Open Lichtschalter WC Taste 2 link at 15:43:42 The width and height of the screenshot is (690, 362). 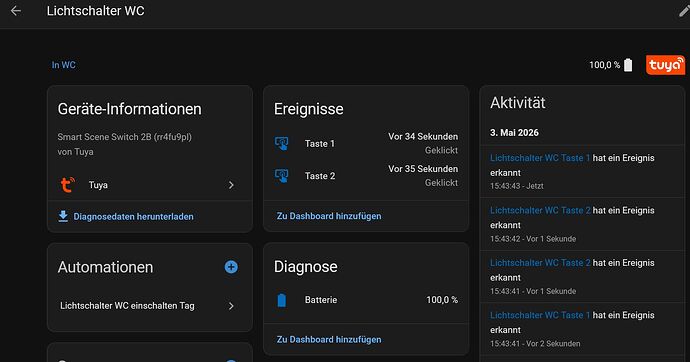point(540,210)
